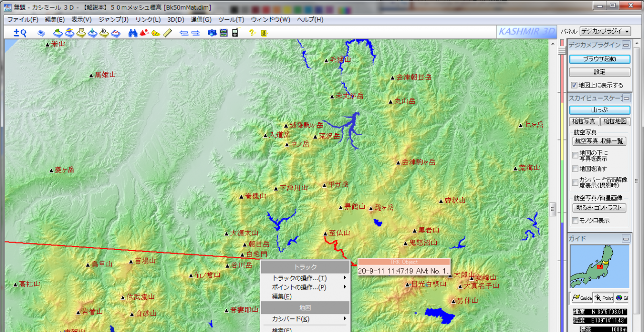Open the ウィンドウ(W) menu
The height and width of the screenshot is (332, 644).
click(271, 20)
